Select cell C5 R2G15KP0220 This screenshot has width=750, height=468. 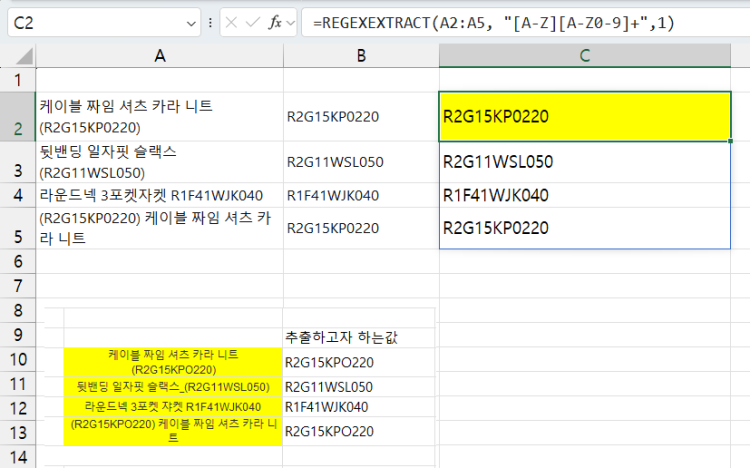coord(585,228)
